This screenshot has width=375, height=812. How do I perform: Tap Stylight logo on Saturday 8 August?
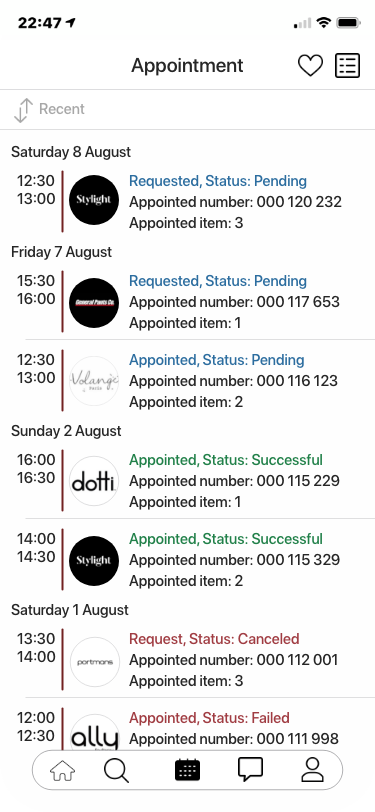(x=94, y=200)
